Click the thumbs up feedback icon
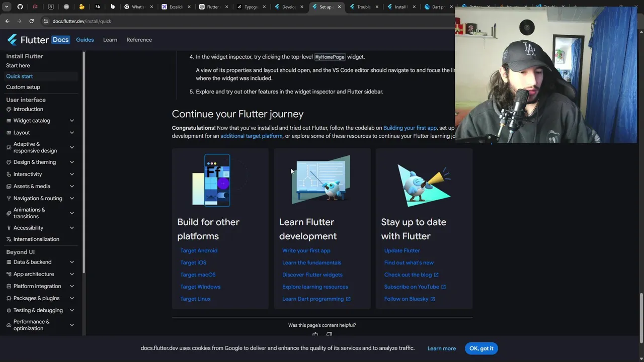644x362 pixels. pyautogui.click(x=315, y=334)
